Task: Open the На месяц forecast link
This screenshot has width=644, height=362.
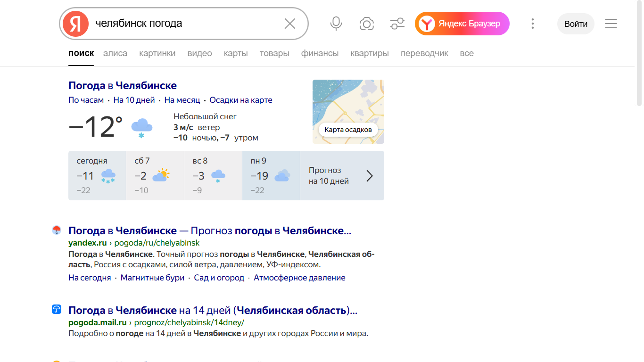Action: [x=182, y=100]
